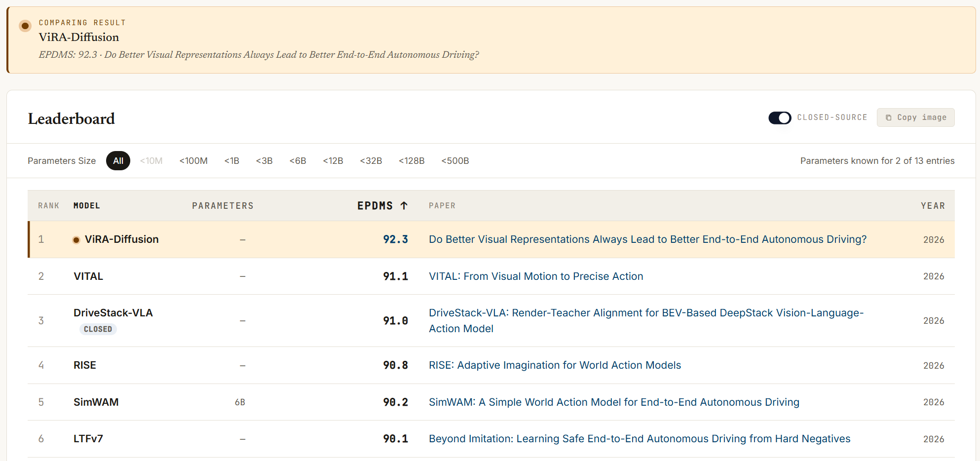Filter parameters size by <100M

(x=193, y=161)
